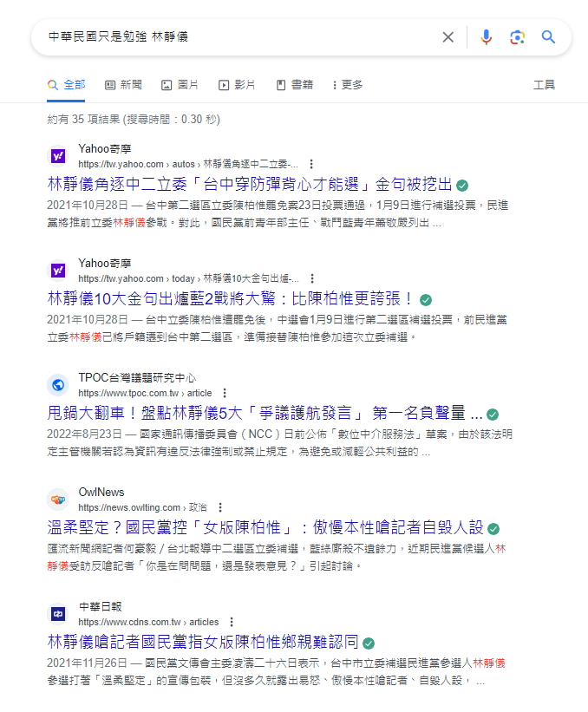Open the 工具 tools options
This screenshot has height=712, width=588.
pyautogui.click(x=544, y=85)
